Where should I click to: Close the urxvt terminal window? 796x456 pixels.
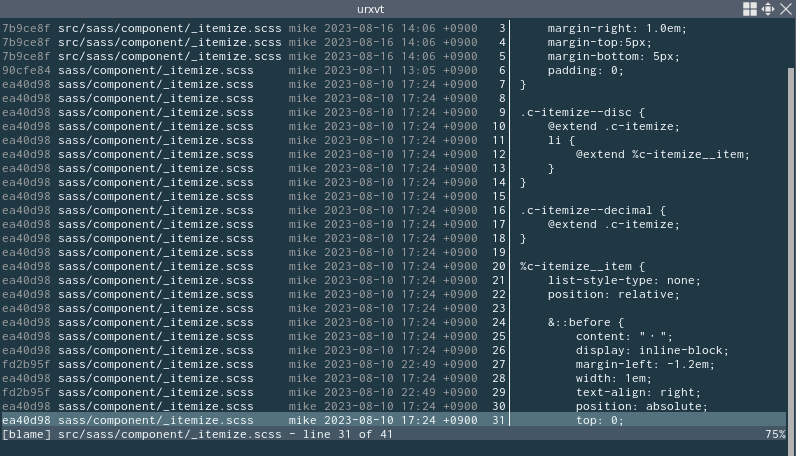pos(784,9)
